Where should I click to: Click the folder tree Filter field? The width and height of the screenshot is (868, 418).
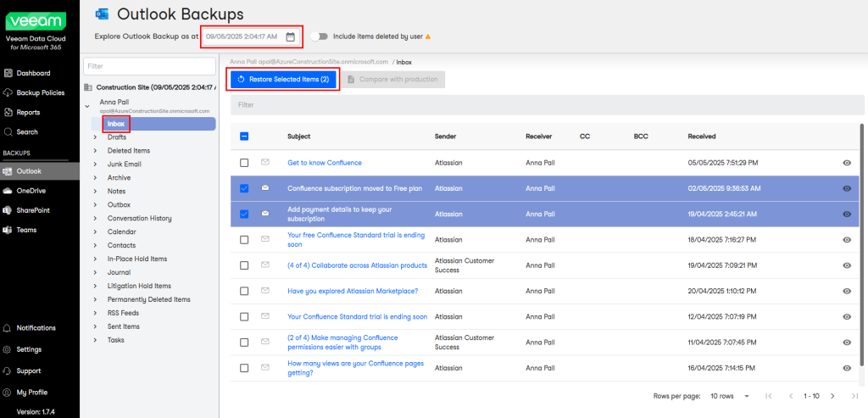(x=149, y=66)
